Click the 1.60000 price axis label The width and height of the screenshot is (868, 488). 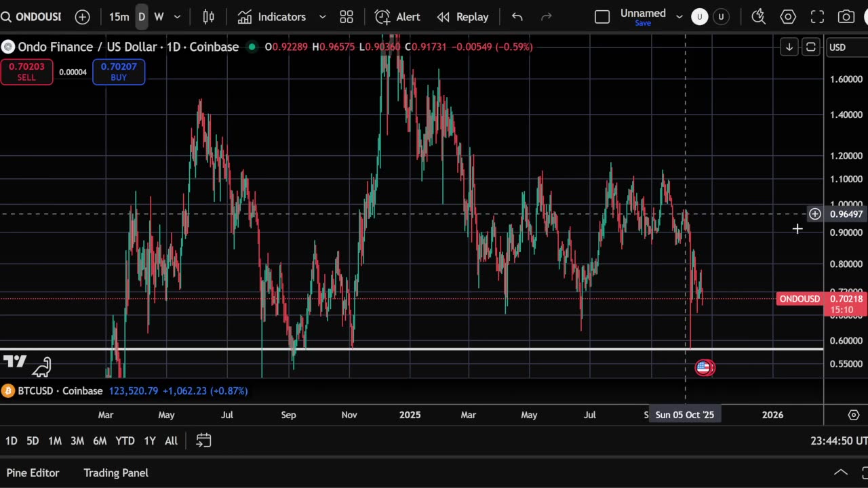click(846, 79)
